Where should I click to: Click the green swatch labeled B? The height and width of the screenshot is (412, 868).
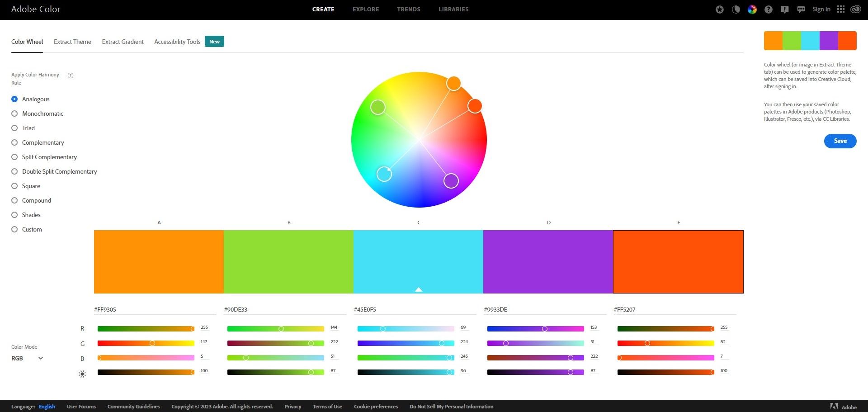click(288, 262)
